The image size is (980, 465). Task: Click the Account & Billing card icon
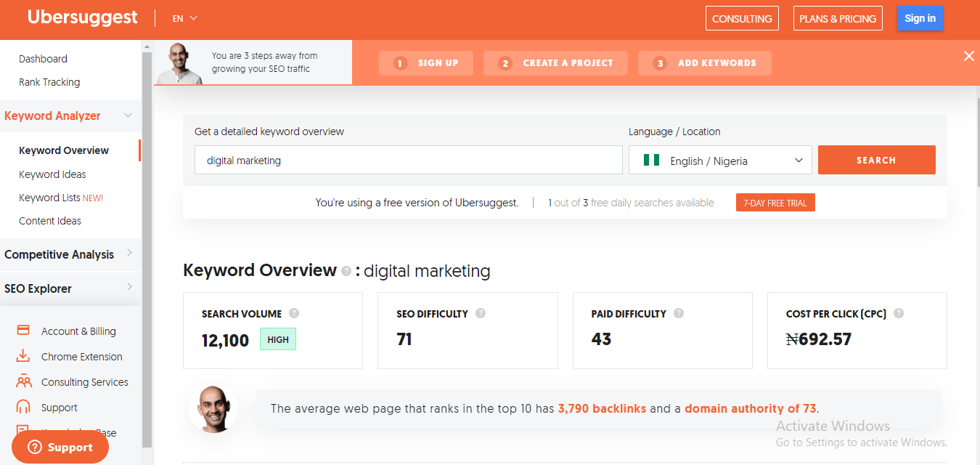[x=23, y=331]
